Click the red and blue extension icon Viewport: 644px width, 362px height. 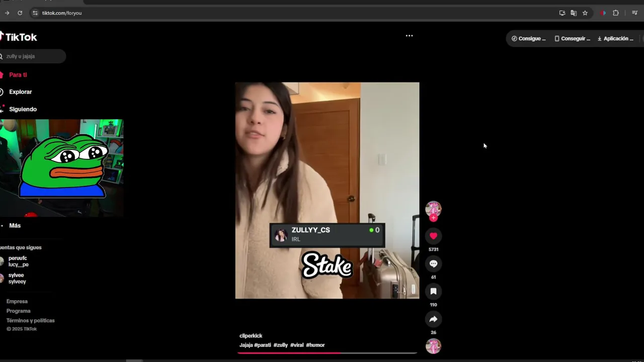(x=603, y=13)
